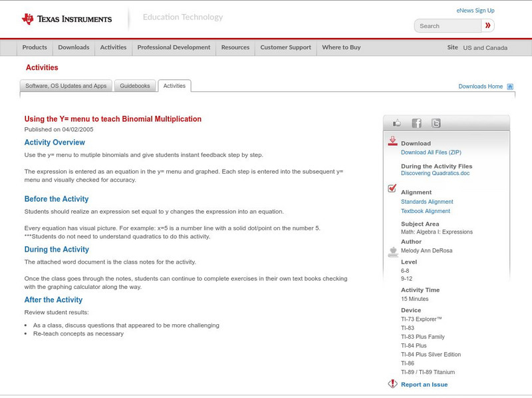
Task: Switch to the Guidebooks tab
Action: (136, 86)
